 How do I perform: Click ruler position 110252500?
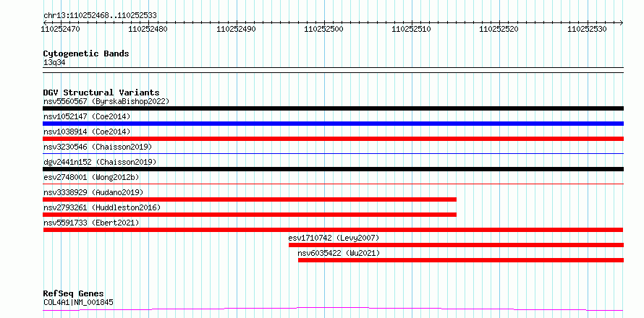(323, 29)
